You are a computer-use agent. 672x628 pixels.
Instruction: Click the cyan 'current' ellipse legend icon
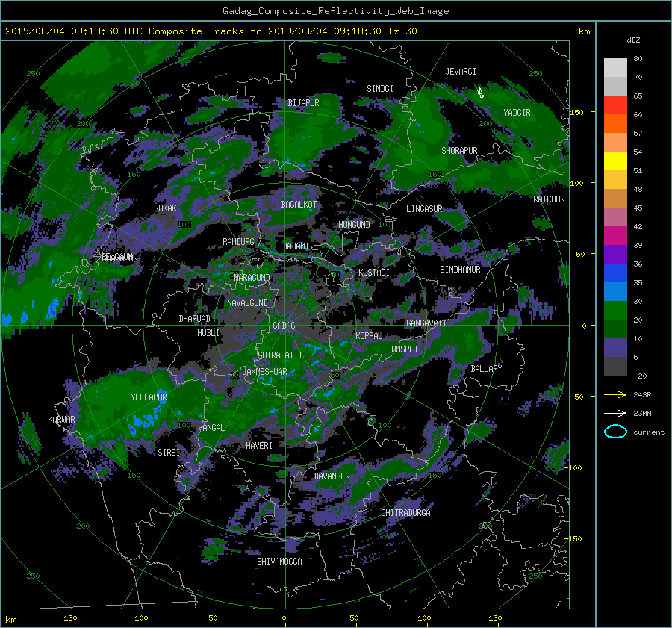point(615,432)
